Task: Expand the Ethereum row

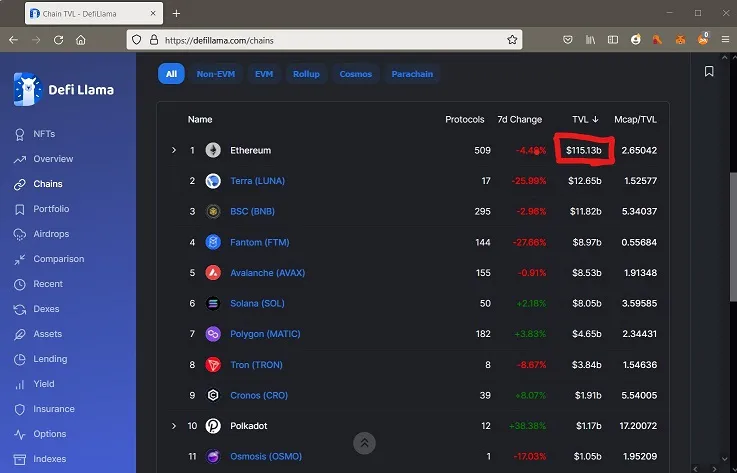Action: (x=174, y=150)
